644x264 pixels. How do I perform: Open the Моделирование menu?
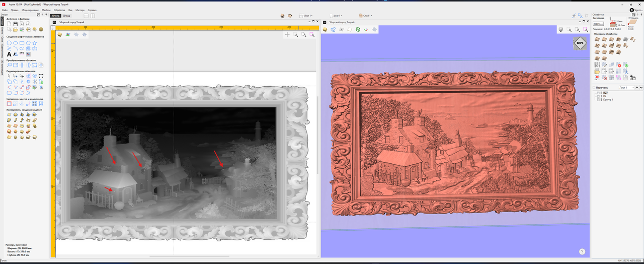click(30, 10)
